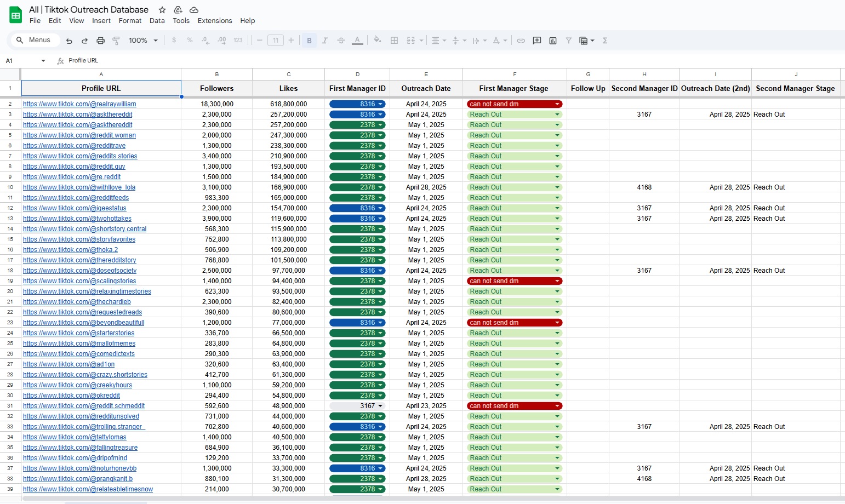
Task: Open row 2 'can not send dm' dropdown
Action: (x=557, y=104)
